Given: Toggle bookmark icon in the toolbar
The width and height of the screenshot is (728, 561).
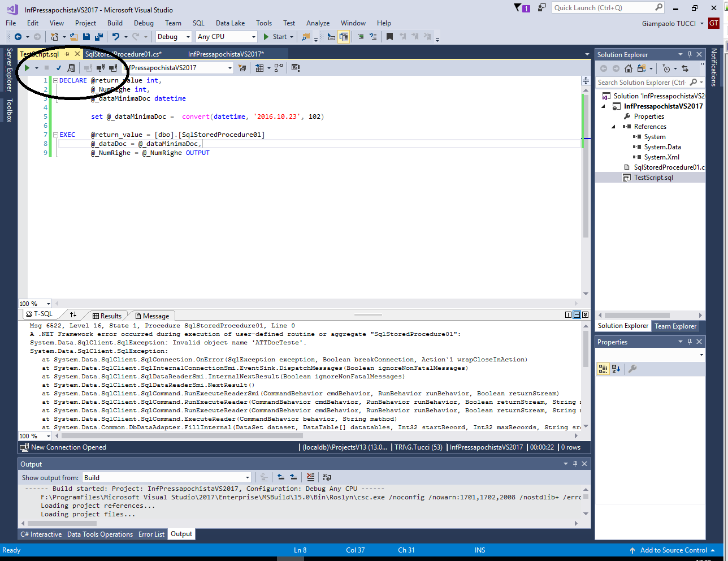Looking at the screenshot, I should pos(389,37).
